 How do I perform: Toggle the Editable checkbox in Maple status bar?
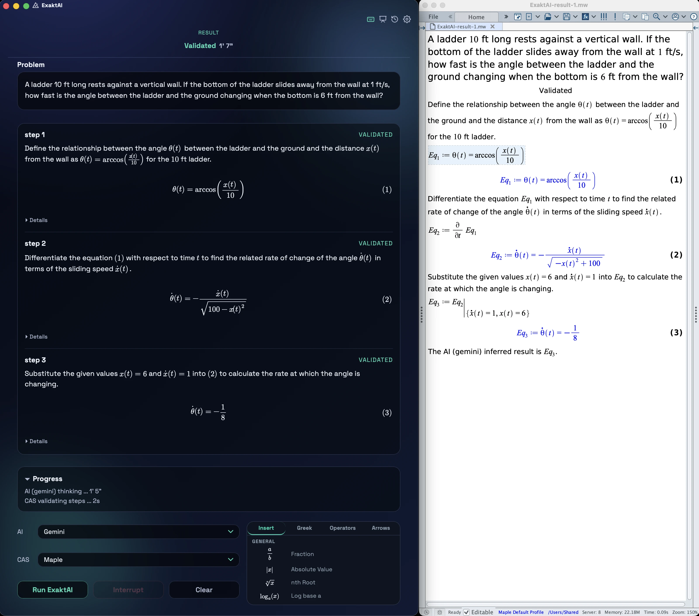[466, 612]
